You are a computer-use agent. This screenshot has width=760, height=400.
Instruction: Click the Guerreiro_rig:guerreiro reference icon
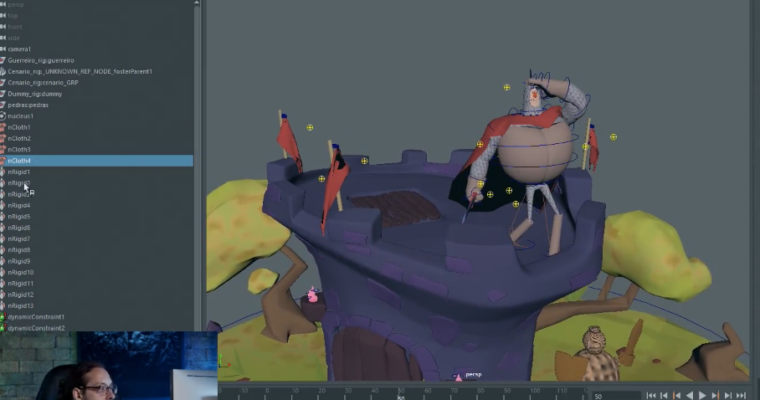point(3,60)
